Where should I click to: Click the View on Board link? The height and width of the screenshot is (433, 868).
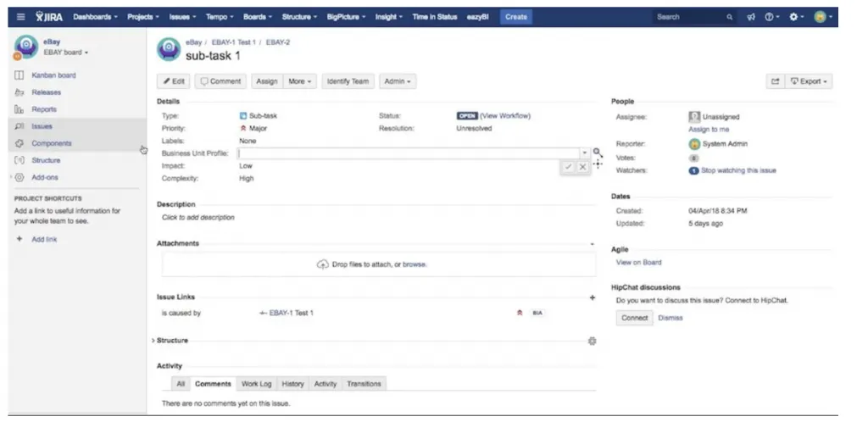tap(639, 263)
